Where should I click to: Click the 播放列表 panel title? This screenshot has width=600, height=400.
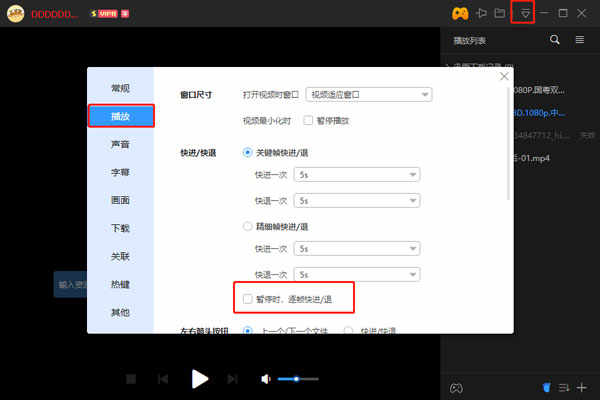[x=470, y=41]
